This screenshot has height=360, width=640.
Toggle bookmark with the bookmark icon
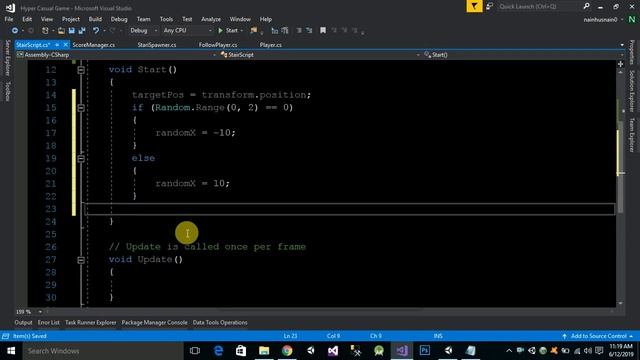[323, 31]
